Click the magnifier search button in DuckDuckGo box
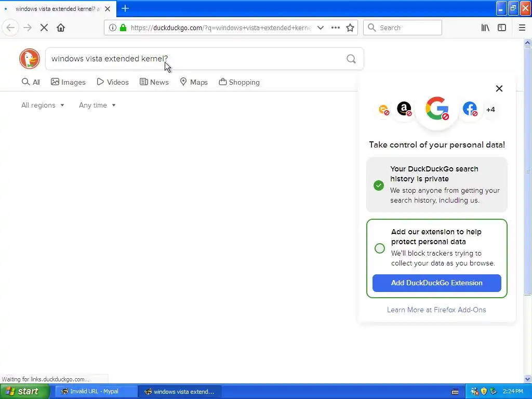Viewport: 532px width, 399px height. coord(351,59)
